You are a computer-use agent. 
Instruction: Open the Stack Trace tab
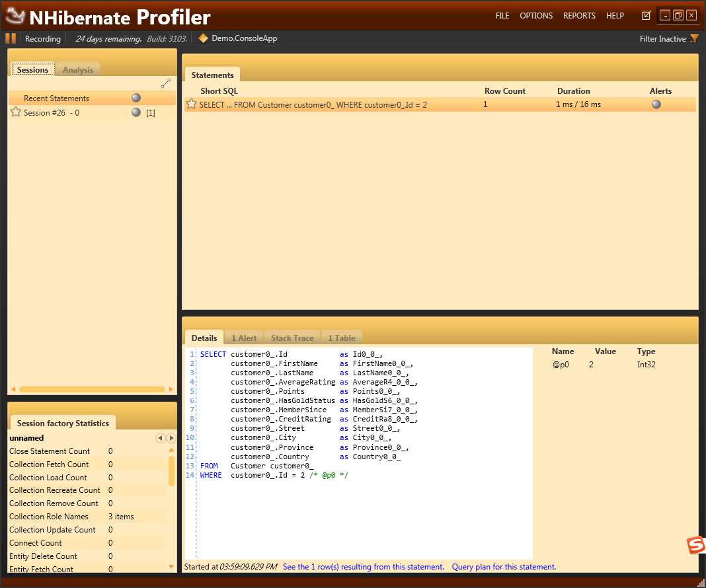tap(292, 338)
